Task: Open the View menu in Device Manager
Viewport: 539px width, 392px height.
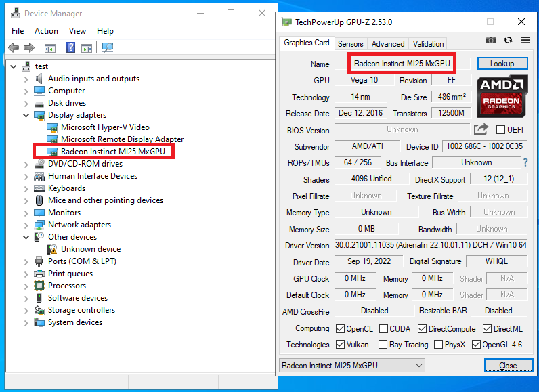Action: coord(77,31)
